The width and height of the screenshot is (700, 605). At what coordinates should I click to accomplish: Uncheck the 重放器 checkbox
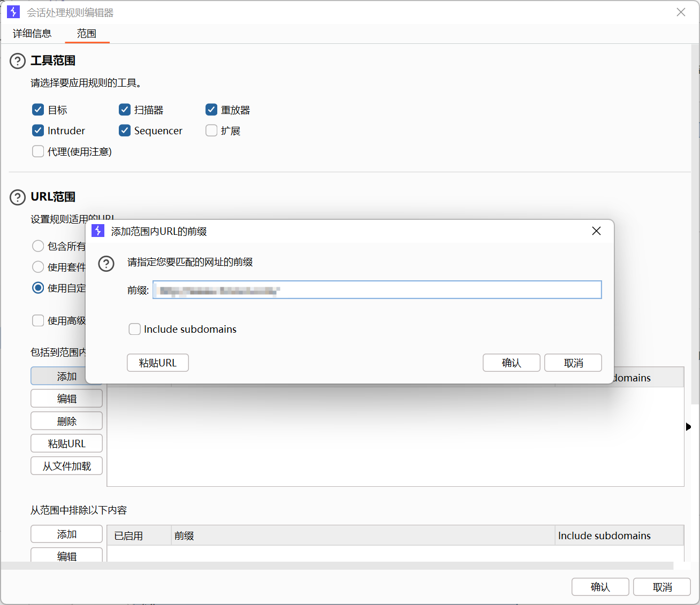coord(211,110)
